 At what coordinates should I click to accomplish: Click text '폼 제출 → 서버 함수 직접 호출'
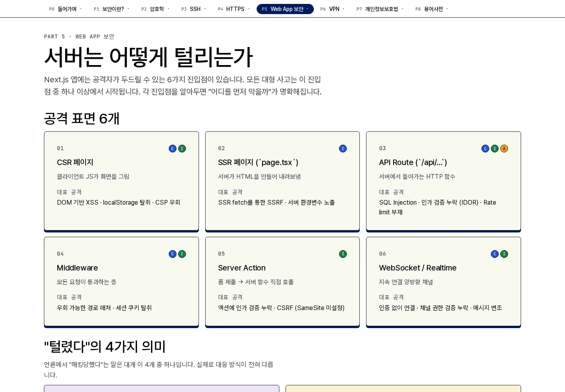pyautogui.click(x=256, y=282)
